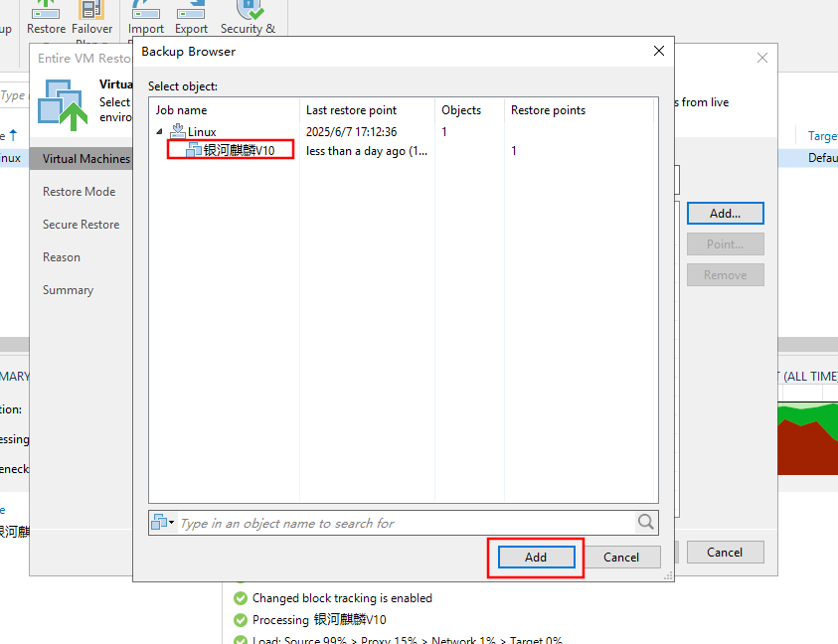Image resolution: width=838 pixels, height=644 pixels.
Task: Go to Restore Mode wizard step
Action: tap(80, 192)
